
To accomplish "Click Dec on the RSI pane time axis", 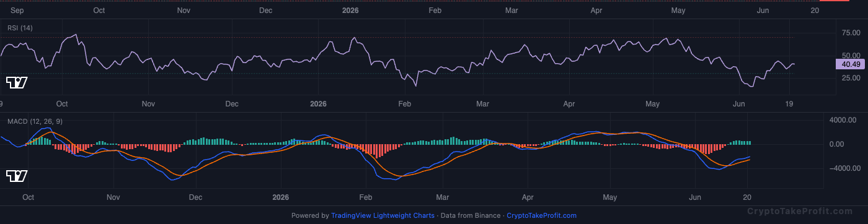I will tap(232, 104).
